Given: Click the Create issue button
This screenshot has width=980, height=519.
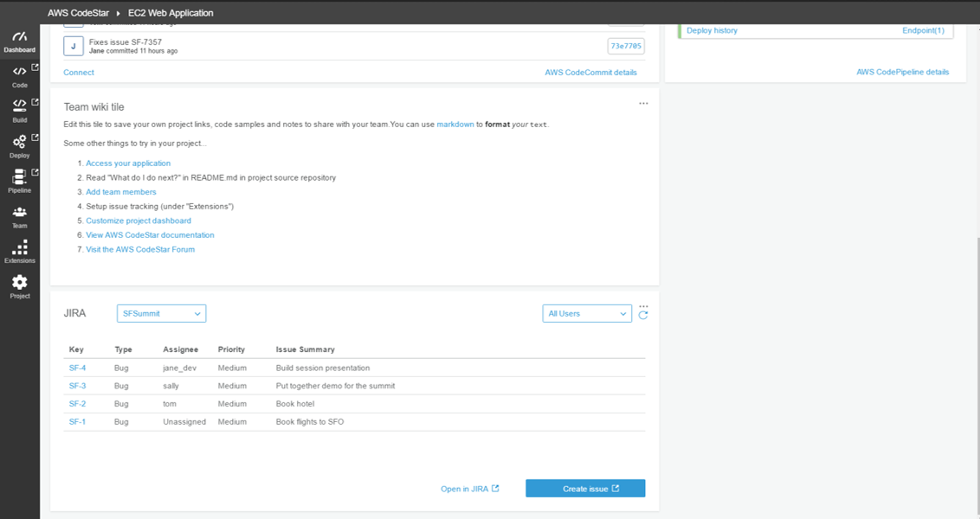Looking at the screenshot, I should coord(585,488).
